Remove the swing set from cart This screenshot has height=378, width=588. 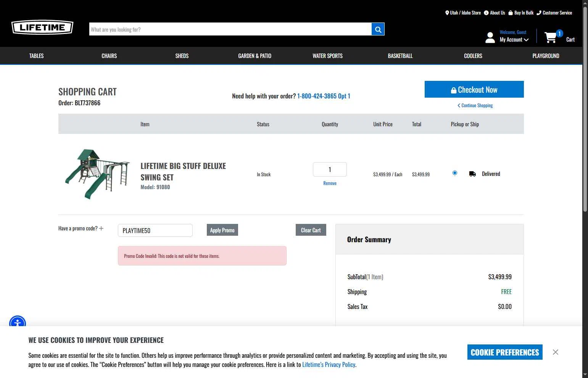330,183
